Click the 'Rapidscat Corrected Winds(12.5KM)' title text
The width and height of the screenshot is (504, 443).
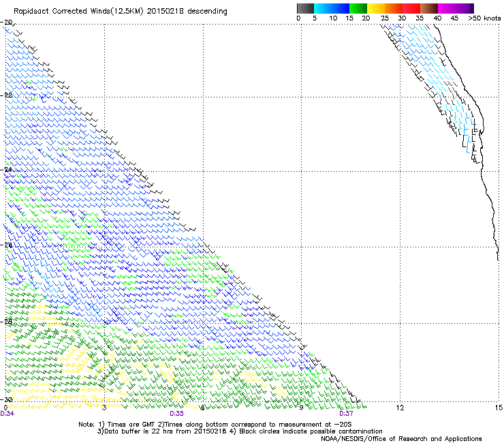coord(78,12)
